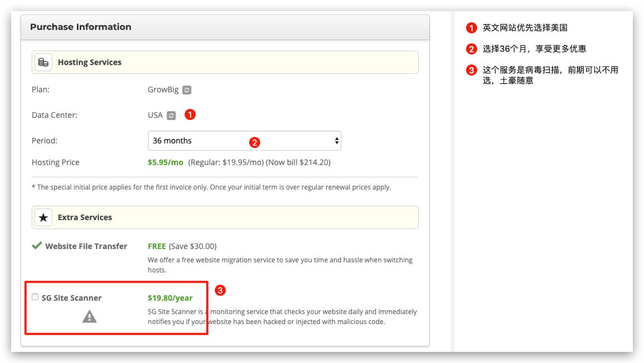Click the legend note 2 about choosing 36个月

pos(534,49)
